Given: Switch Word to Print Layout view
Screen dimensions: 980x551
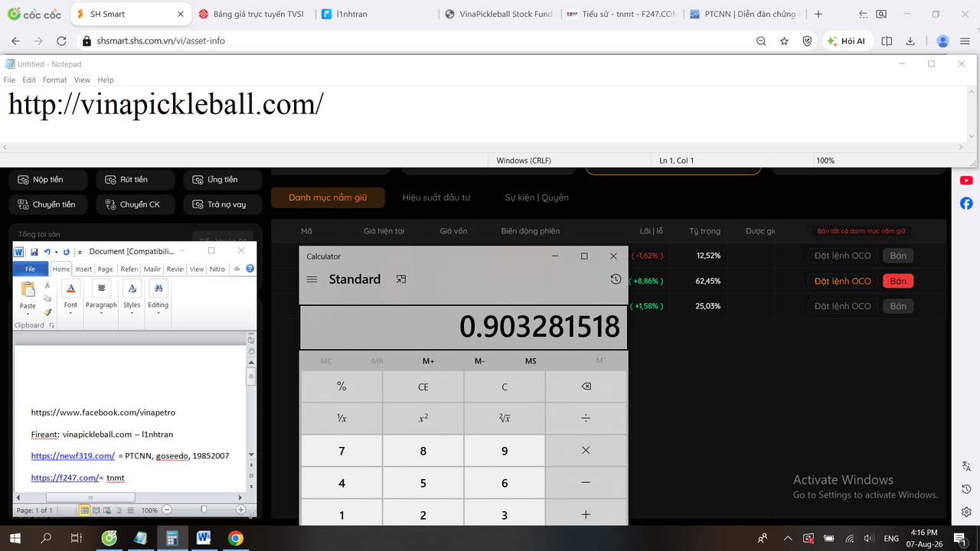Looking at the screenshot, I should tap(85, 510).
